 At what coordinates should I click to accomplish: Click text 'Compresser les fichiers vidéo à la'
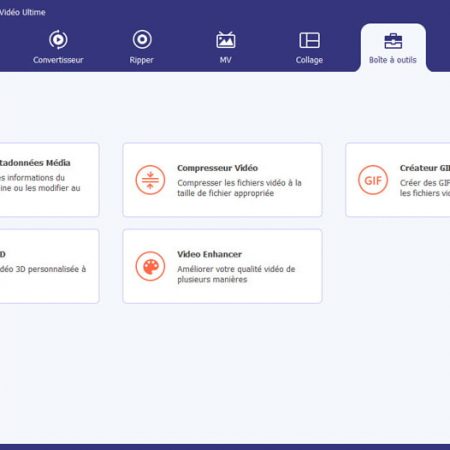pos(239,183)
